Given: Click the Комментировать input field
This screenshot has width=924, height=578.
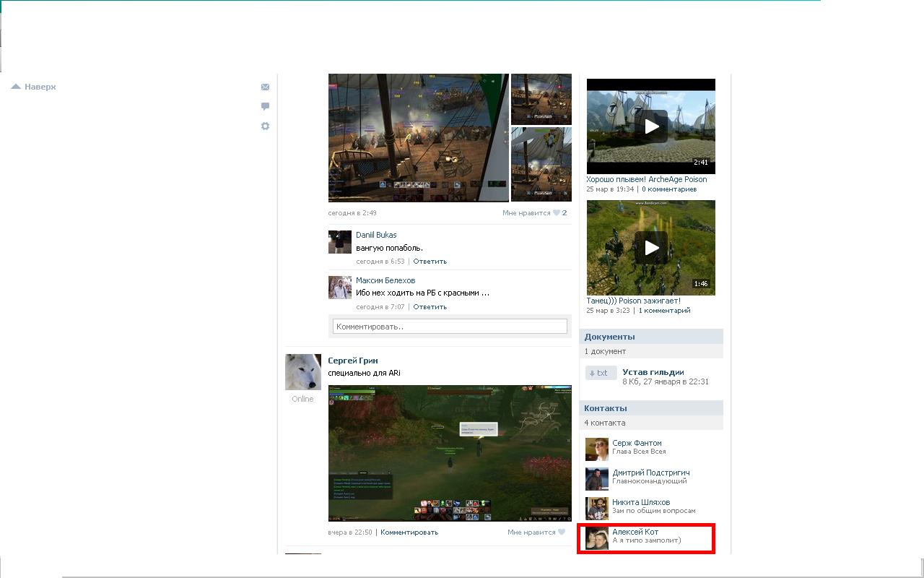Looking at the screenshot, I should (x=450, y=327).
